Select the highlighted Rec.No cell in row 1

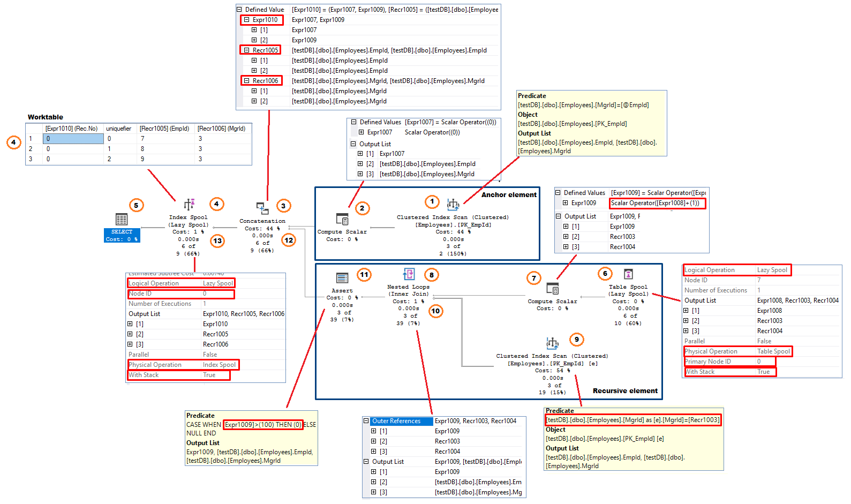click(73, 139)
